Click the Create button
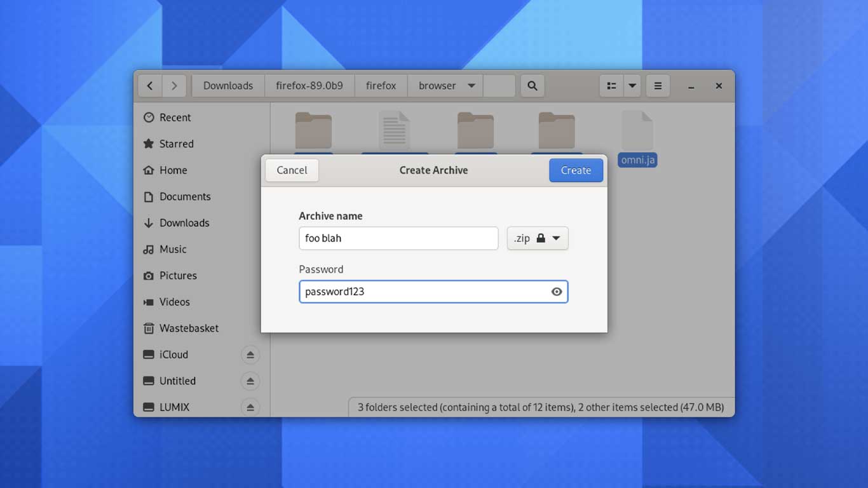Viewport: 868px width, 488px height. click(576, 170)
